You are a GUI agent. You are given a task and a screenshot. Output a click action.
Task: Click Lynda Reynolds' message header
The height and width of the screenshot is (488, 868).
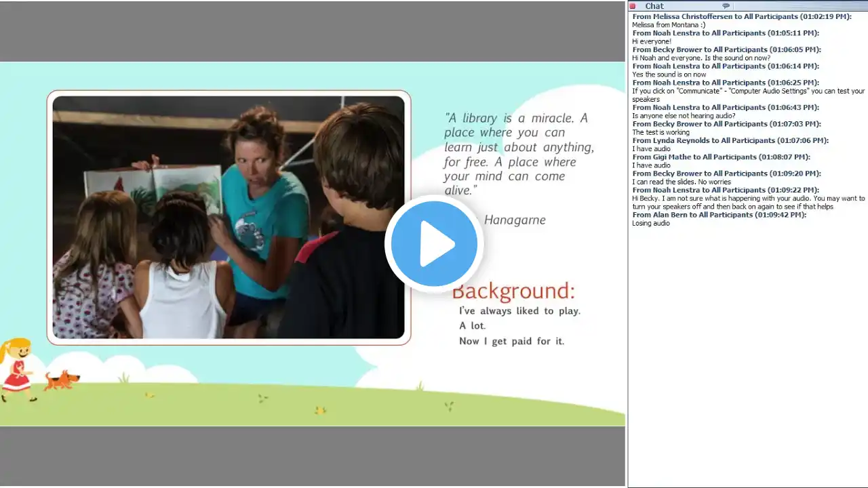[730, 140]
